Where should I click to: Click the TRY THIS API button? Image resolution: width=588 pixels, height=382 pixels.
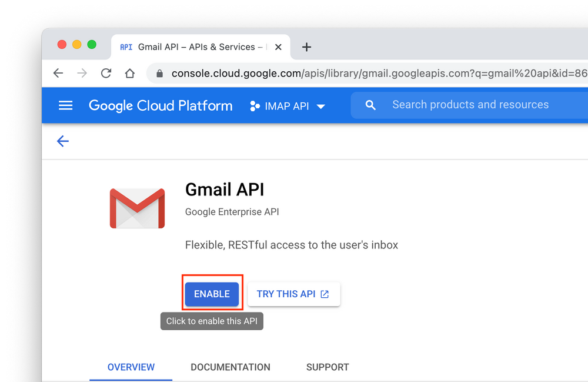[x=293, y=294]
